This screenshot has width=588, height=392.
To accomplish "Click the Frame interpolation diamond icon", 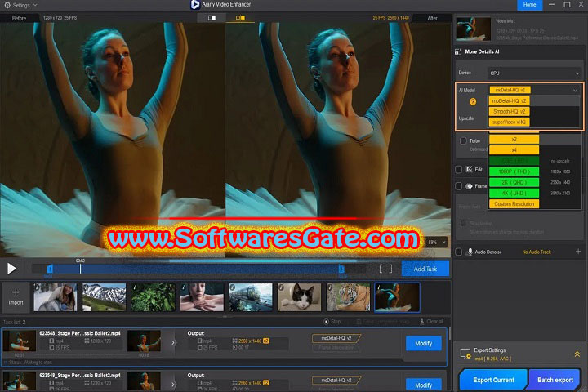I will 469,186.
